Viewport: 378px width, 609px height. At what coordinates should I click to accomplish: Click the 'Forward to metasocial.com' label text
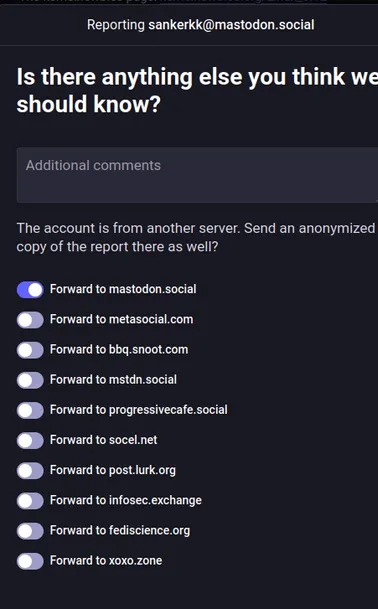click(x=122, y=319)
